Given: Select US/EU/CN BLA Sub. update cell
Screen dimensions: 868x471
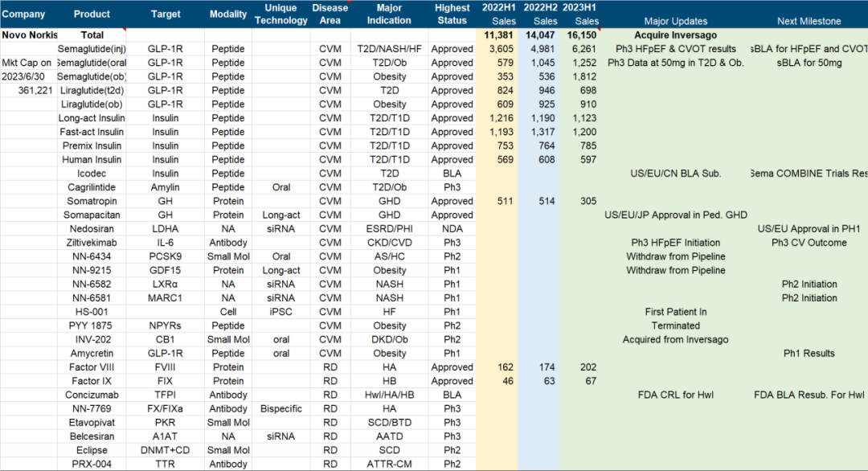Looking at the screenshot, I should [675, 174].
